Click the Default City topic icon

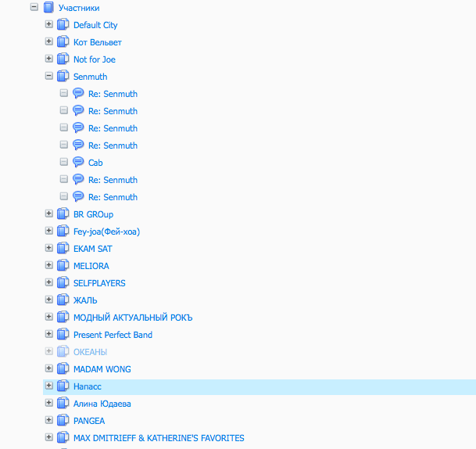point(63,24)
